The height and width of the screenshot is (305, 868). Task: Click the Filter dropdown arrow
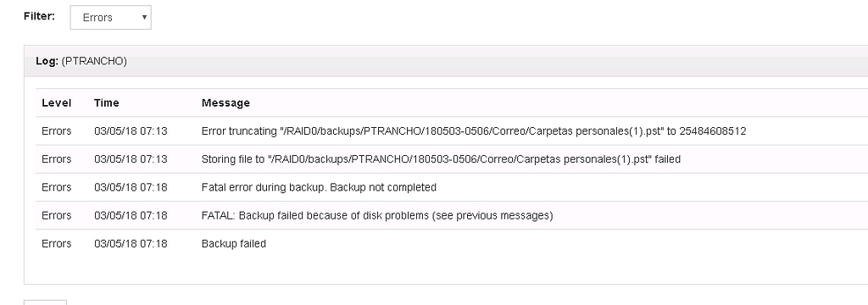coord(144,17)
